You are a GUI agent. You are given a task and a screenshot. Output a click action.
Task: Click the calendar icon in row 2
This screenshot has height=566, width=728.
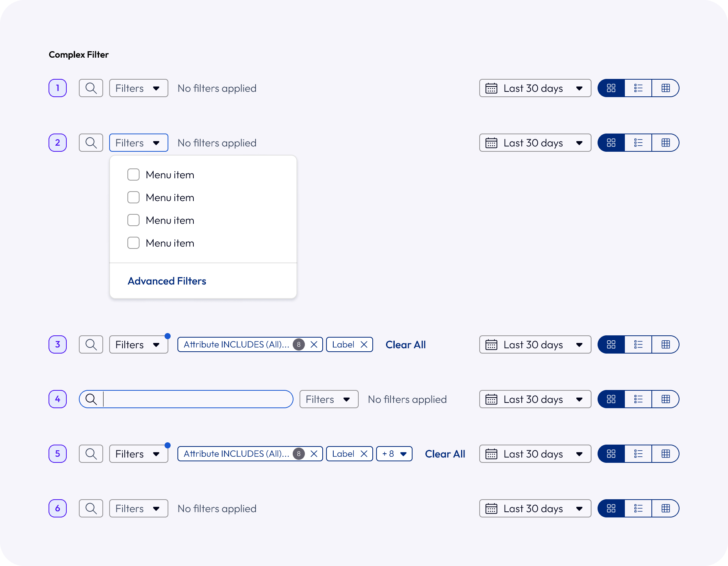pos(491,143)
